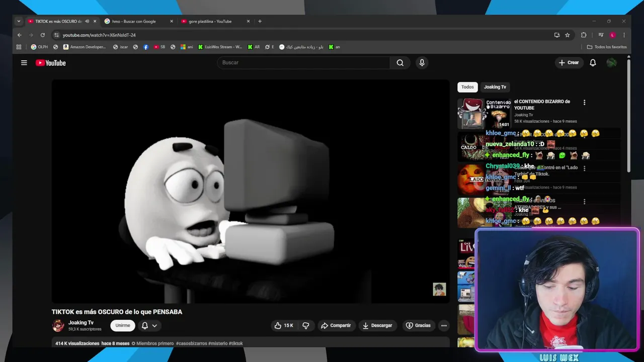The image size is (644, 362).
Task: Open the SB YouTube bookmark
Action: [x=159, y=47]
